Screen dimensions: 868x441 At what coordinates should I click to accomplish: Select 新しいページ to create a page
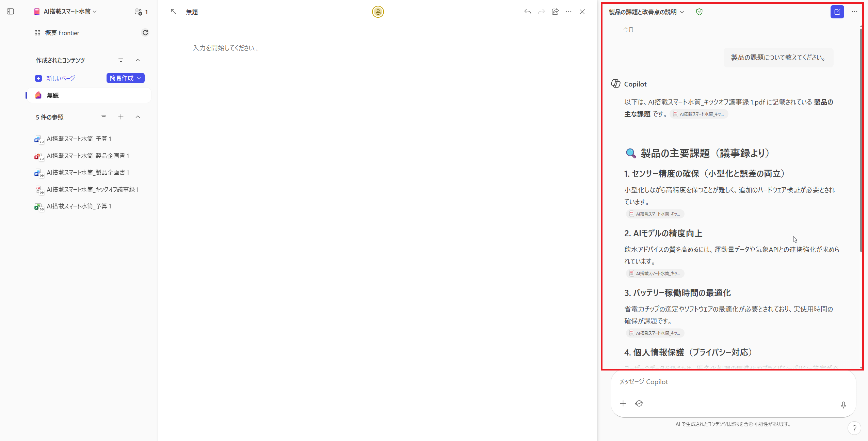[61, 78]
